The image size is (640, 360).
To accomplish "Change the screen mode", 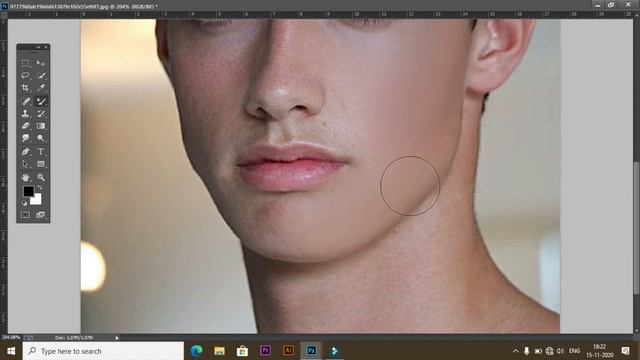I will coord(40,215).
